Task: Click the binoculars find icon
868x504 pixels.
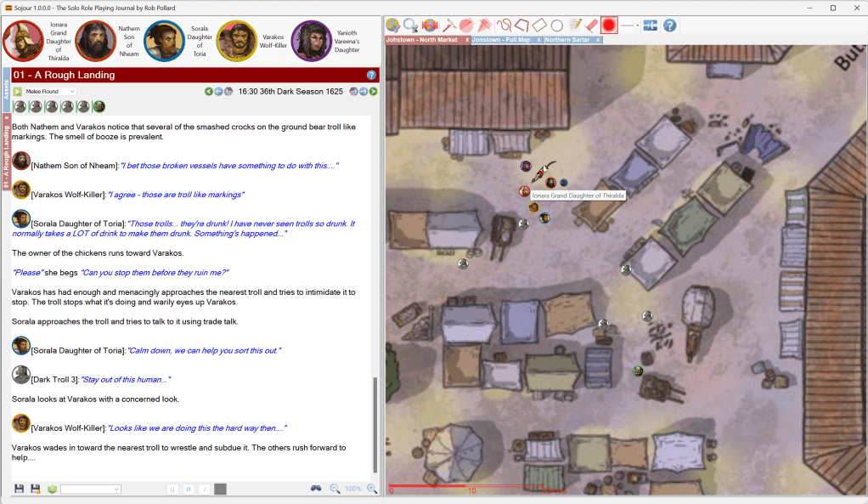Action: coord(315,489)
